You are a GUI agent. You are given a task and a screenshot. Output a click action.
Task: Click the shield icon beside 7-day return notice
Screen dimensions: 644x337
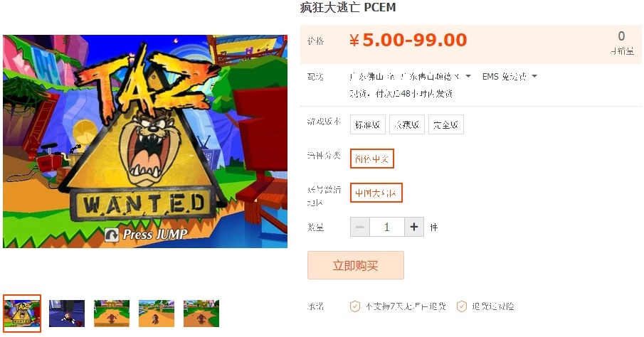pyautogui.click(x=355, y=306)
